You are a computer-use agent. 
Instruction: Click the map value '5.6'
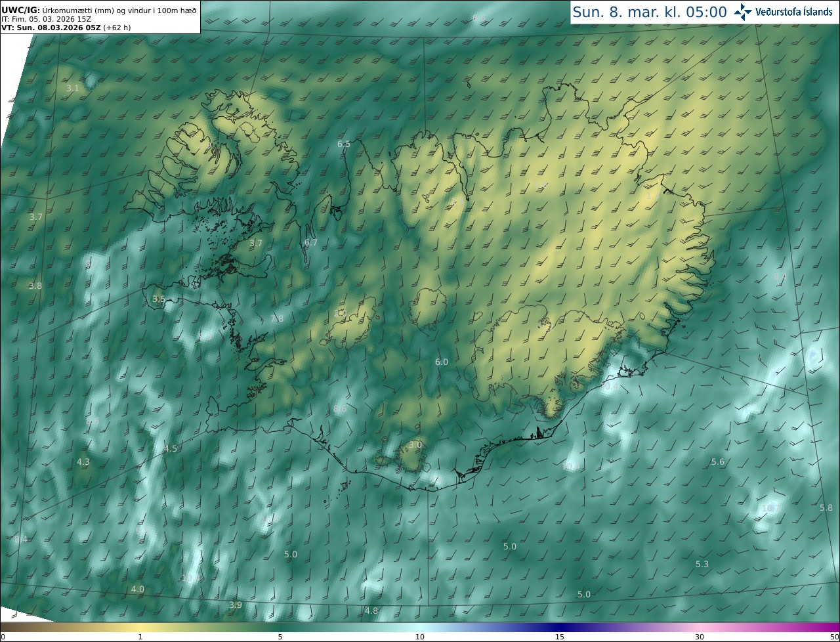pos(718,461)
